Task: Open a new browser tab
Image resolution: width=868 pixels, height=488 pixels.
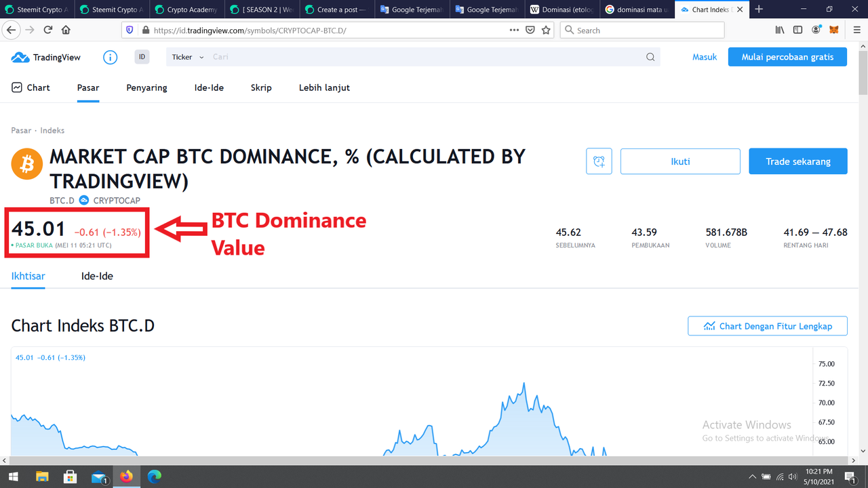Action: (759, 9)
